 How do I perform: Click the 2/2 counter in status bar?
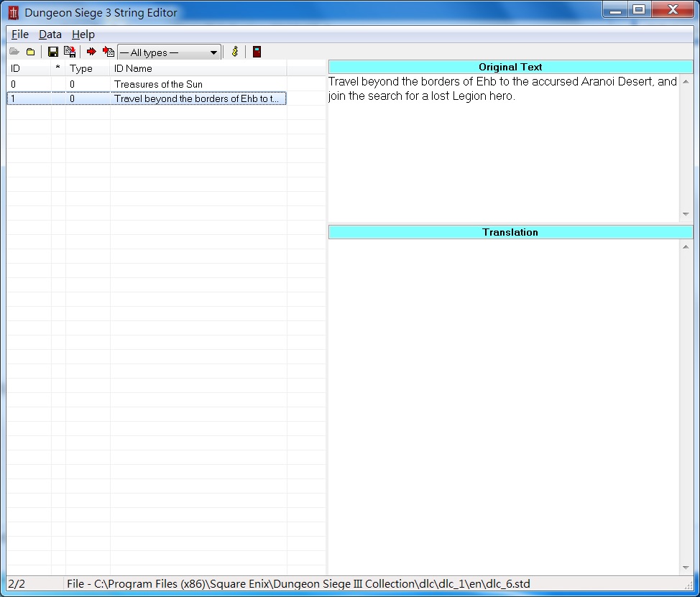[17, 583]
